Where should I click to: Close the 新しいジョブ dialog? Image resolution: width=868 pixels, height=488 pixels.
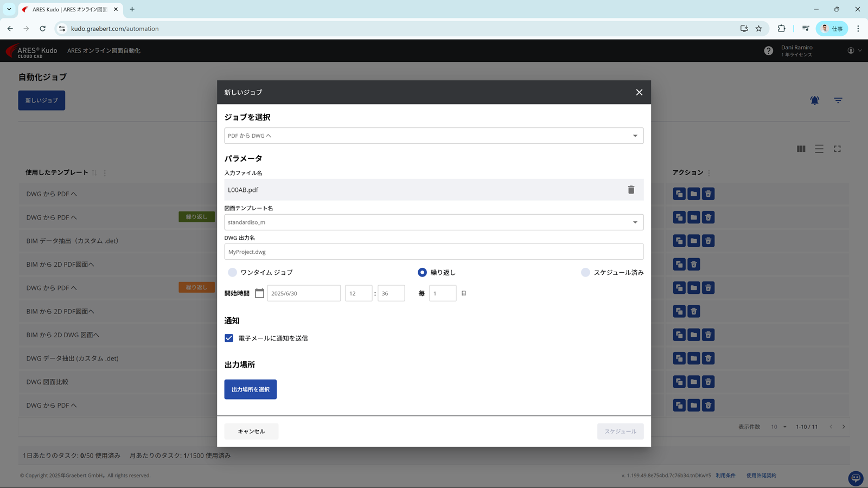639,92
